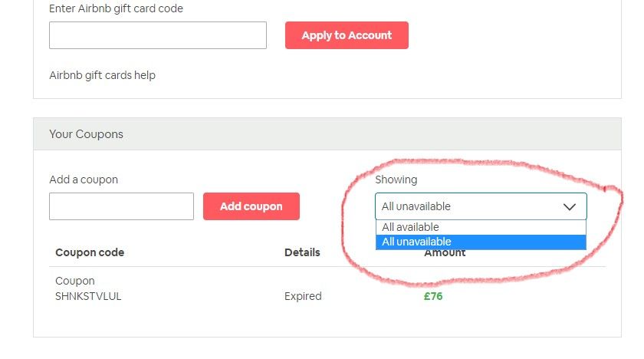Select the SHNKSTVLUL coupon code text

coord(88,296)
